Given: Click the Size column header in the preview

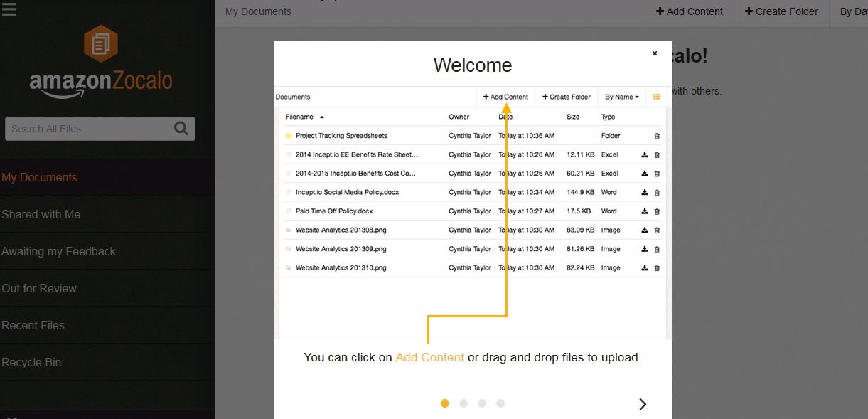Looking at the screenshot, I should point(573,117).
